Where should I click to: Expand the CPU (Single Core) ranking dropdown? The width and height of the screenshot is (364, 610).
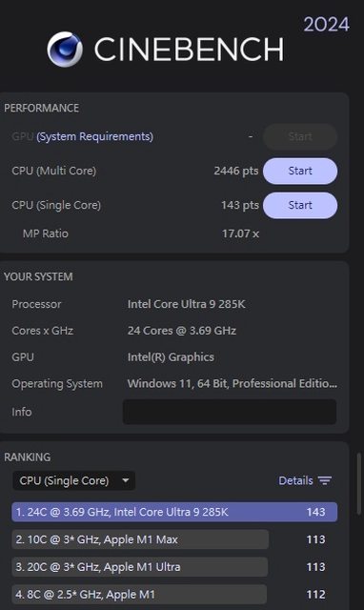[x=74, y=480]
